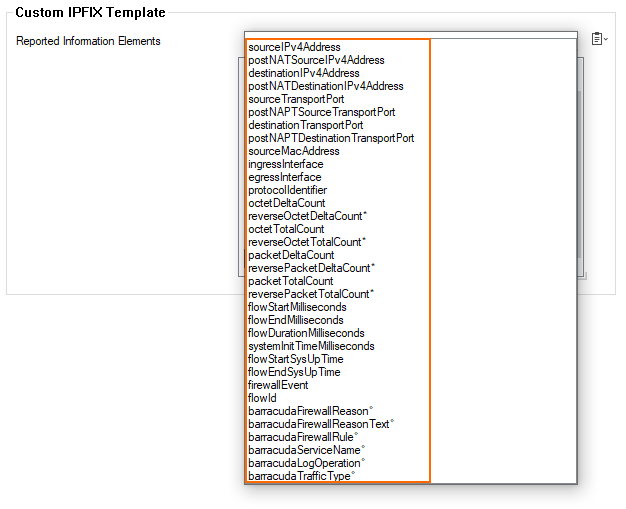Open the clipboard icon menu
This screenshot has width=626, height=509.
click(599, 39)
